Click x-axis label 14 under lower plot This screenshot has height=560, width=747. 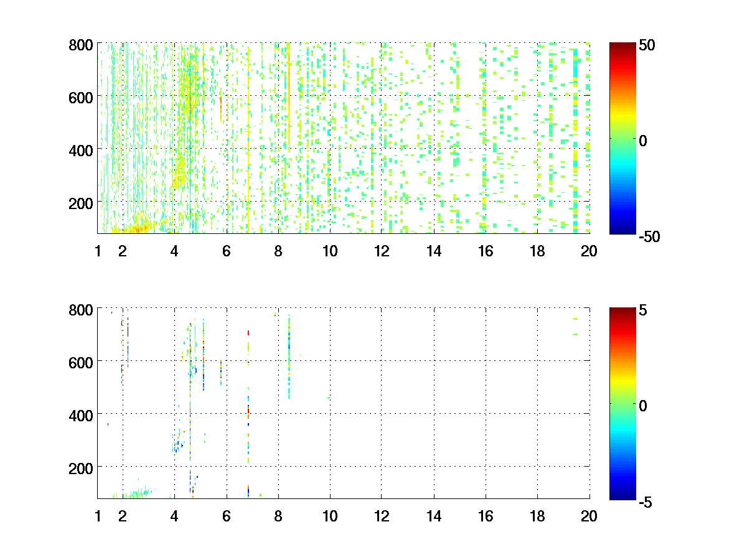click(434, 516)
